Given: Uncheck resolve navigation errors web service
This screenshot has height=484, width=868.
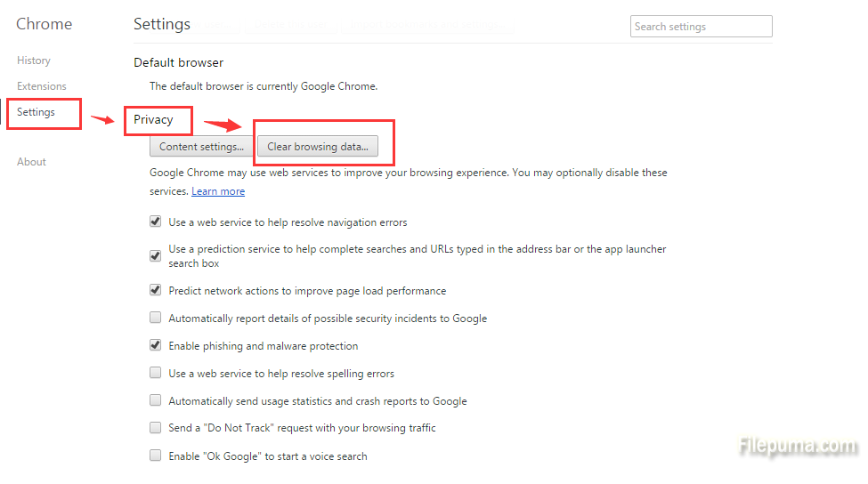Looking at the screenshot, I should click(156, 222).
